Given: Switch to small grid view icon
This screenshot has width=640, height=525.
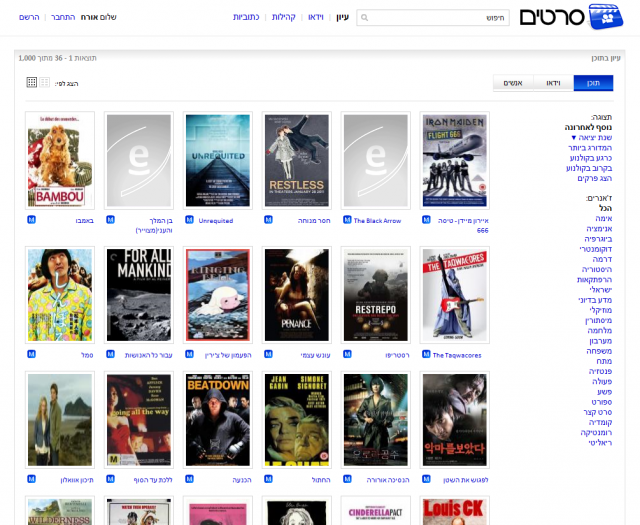Looking at the screenshot, I should pyautogui.click(x=32, y=82).
